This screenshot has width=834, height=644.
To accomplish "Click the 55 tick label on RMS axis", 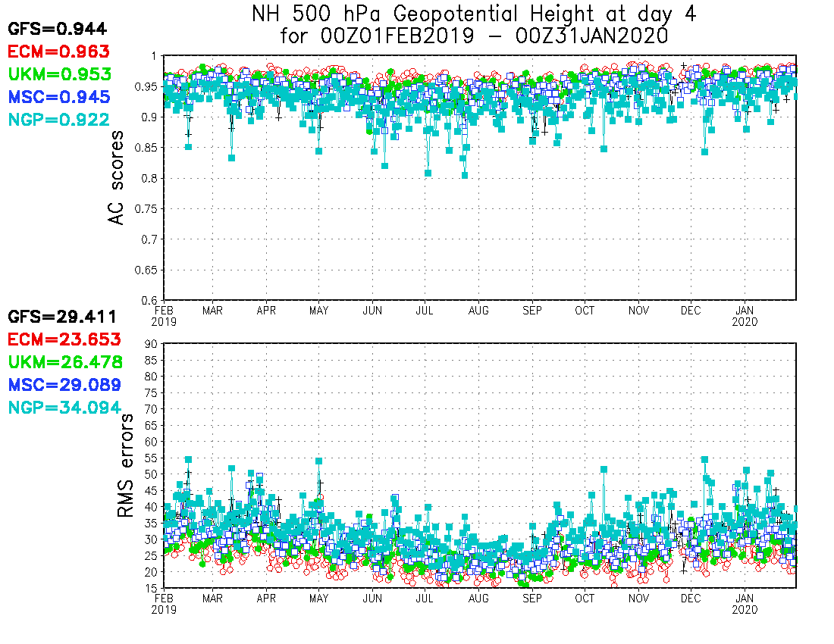I will coord(152,458).
